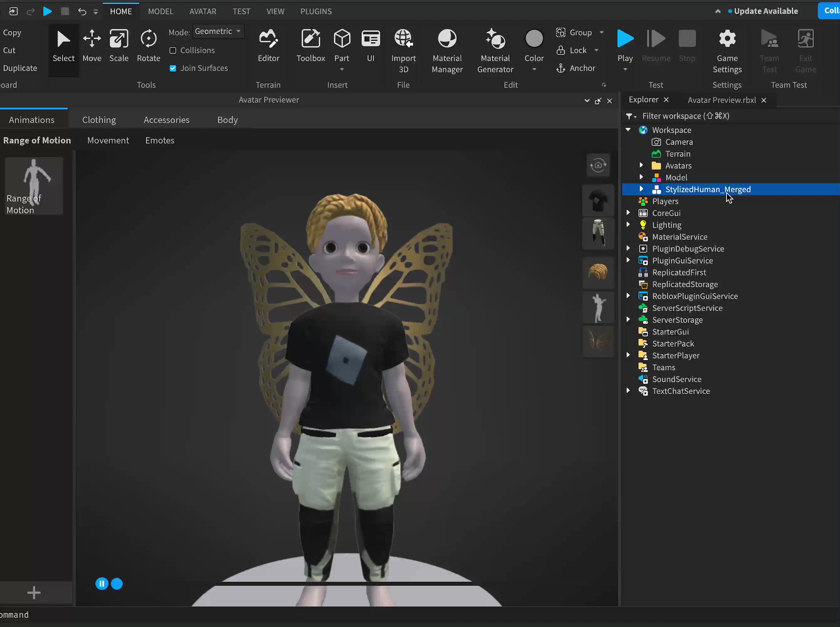The width and height of the screenshot is (840, 627).
Task: Enable Join Surfaces checkbox
Action: (x=173, y=68)
